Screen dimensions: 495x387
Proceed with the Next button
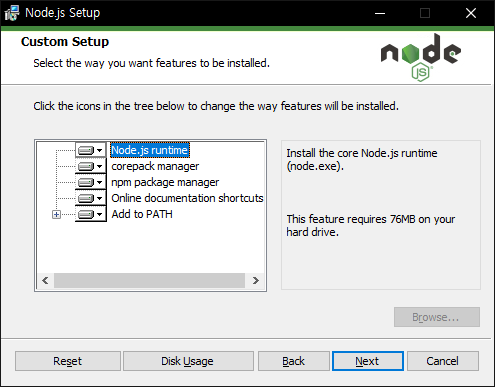368,361
